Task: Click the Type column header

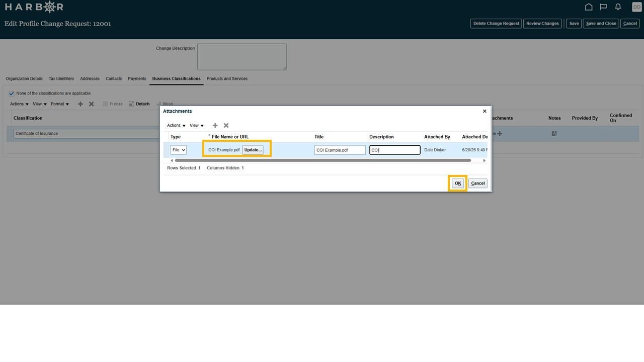Action: pos(176,137)
